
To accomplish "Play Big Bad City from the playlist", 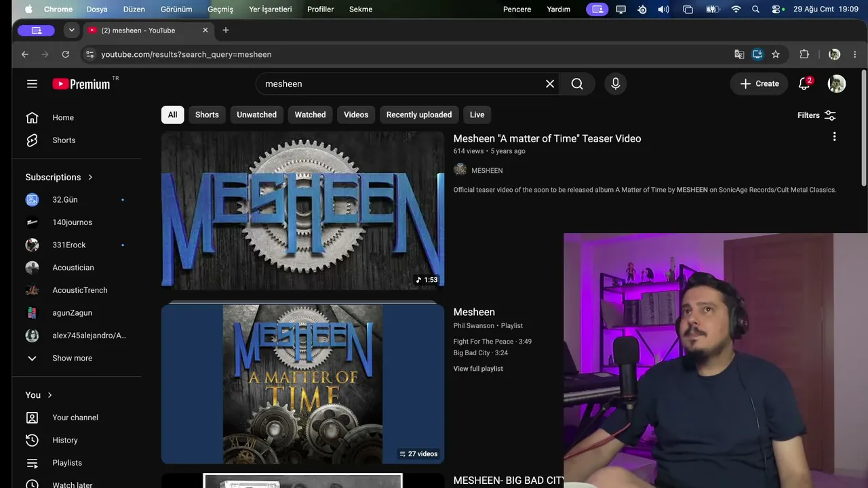I will [x=481, y=353].
